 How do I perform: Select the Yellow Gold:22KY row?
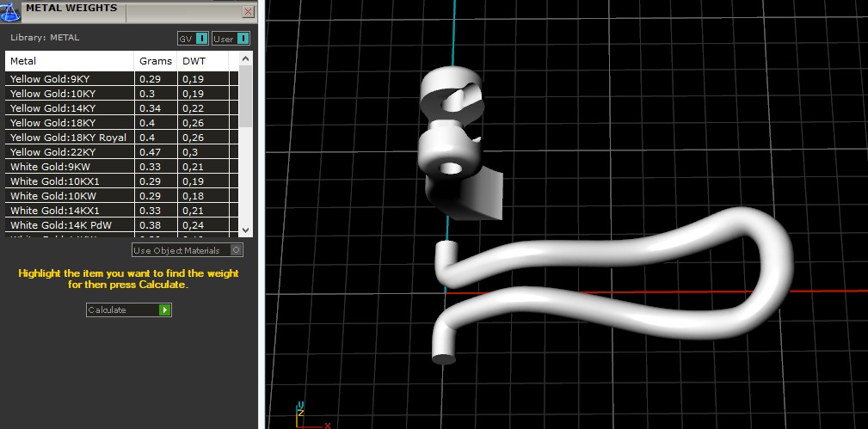pyautogui.click(x=122, y=151)
